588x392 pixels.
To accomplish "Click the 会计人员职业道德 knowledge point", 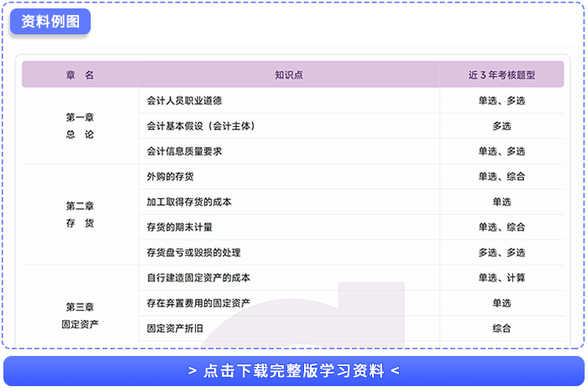I will (184, 101).
